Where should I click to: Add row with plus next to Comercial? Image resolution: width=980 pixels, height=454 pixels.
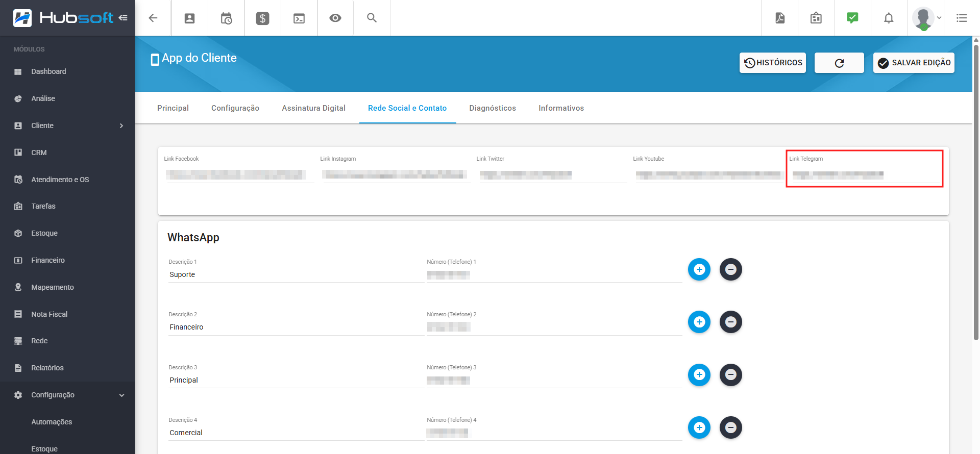click(699, 427)
